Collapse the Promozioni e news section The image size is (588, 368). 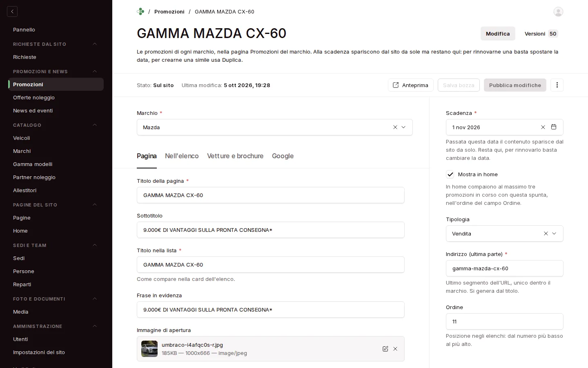click(95, 72)
